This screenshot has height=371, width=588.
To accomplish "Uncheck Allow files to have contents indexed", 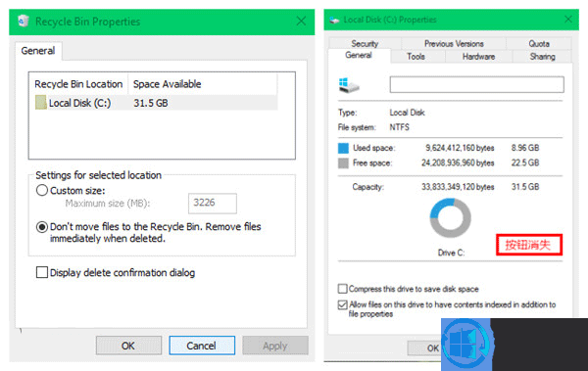I will tap(342, 304).
